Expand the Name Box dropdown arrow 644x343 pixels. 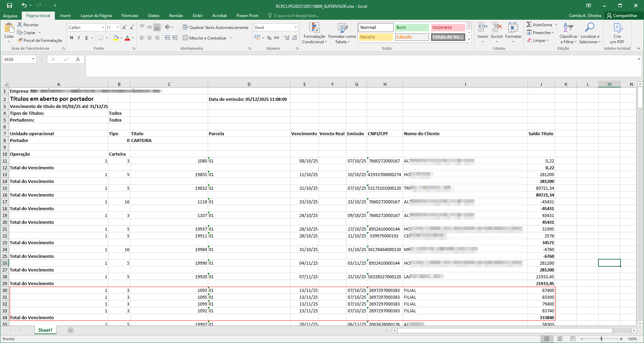33,59
